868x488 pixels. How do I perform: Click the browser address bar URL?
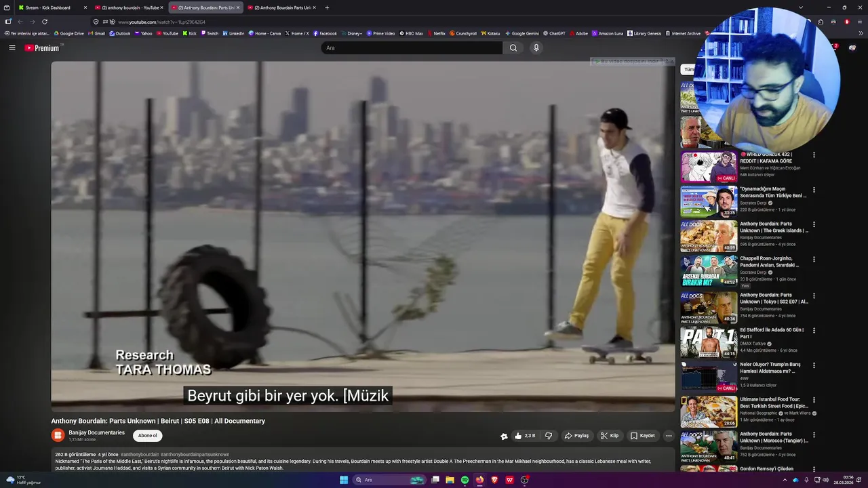click(161, 22)
